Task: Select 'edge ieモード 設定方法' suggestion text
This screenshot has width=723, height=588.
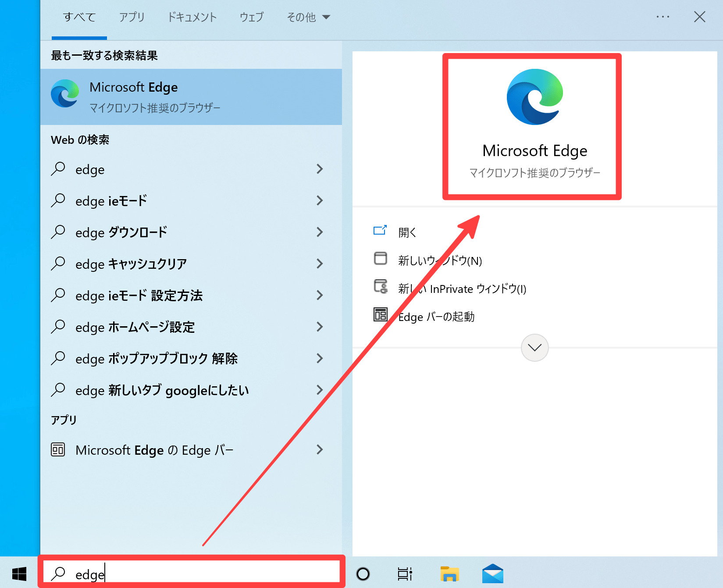Action: pos(139,295)
